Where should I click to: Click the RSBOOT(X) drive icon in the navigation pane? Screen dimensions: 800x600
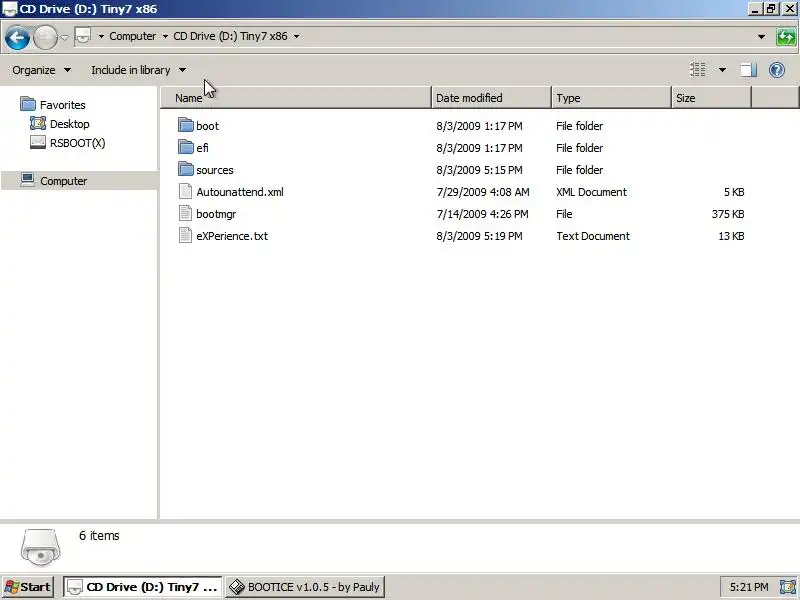pos(38,142)
